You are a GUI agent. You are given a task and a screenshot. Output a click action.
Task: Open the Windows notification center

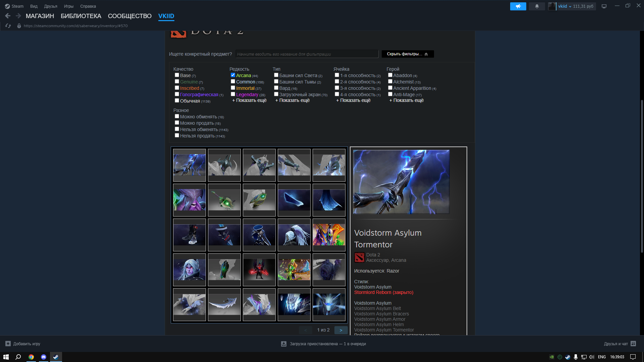[633, 357]
